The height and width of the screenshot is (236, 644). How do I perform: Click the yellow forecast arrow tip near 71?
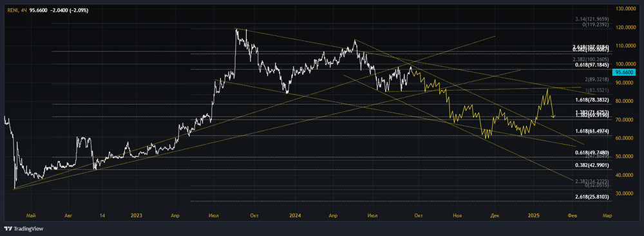(554, 117)
